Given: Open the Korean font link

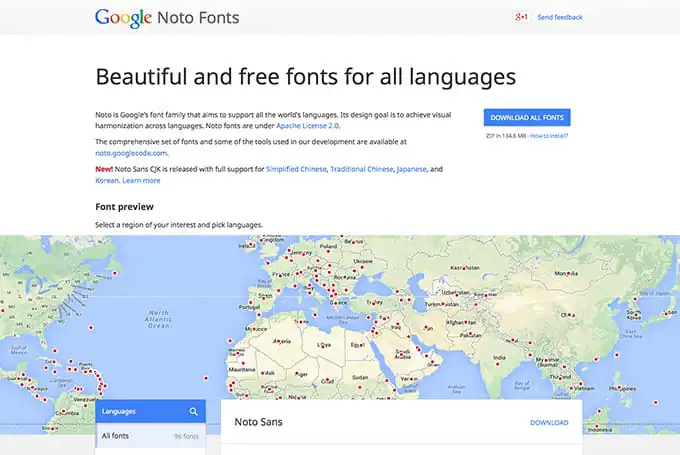Looking at the screenshot, I should tap(107, 180).
